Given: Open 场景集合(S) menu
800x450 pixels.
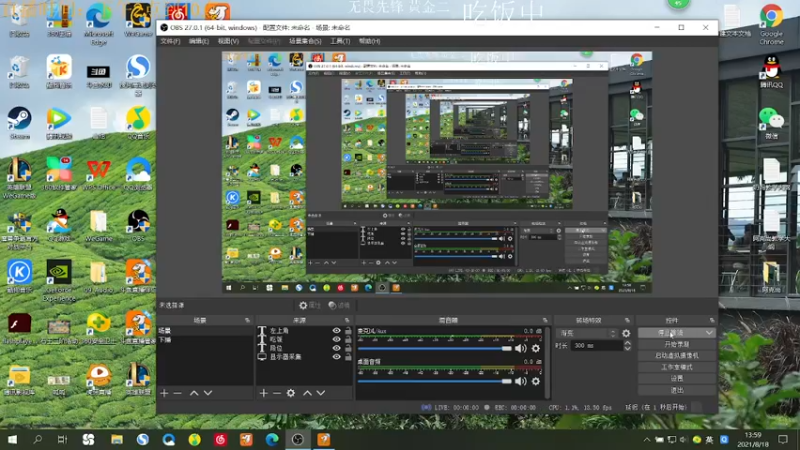Looking at the screenshot, I should tap(305, 41).
